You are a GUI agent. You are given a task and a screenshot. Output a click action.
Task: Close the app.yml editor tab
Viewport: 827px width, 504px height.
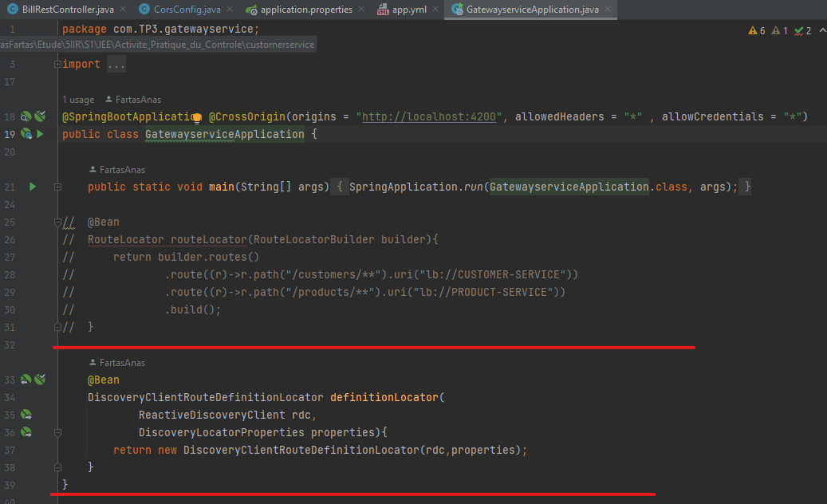435,10
